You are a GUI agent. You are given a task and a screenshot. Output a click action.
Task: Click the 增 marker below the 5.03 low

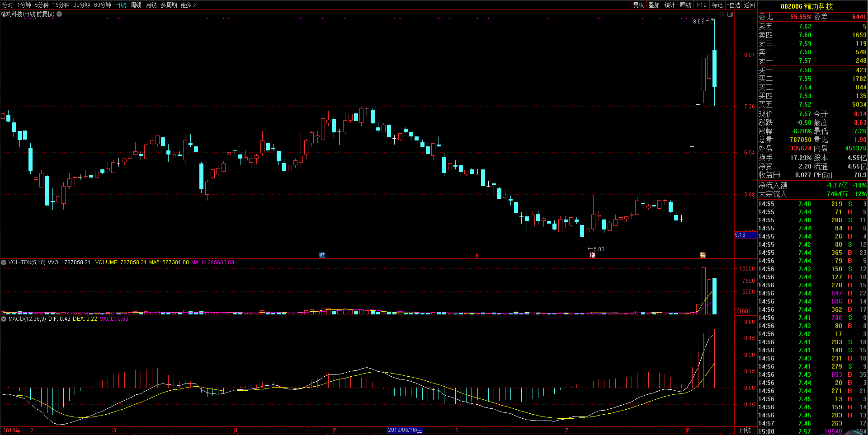(592, 255)
